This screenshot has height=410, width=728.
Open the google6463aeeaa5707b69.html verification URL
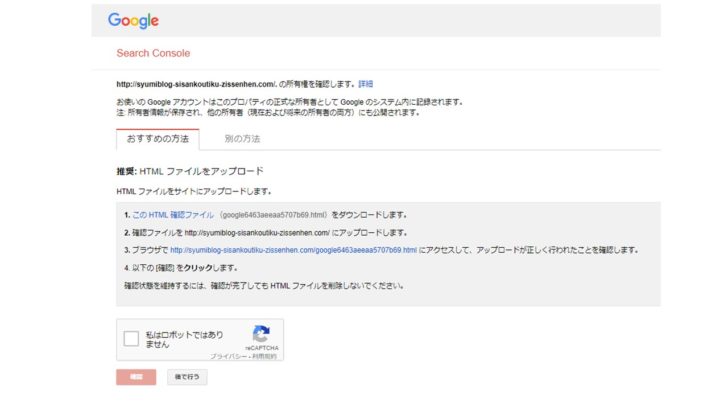[293, 250]
